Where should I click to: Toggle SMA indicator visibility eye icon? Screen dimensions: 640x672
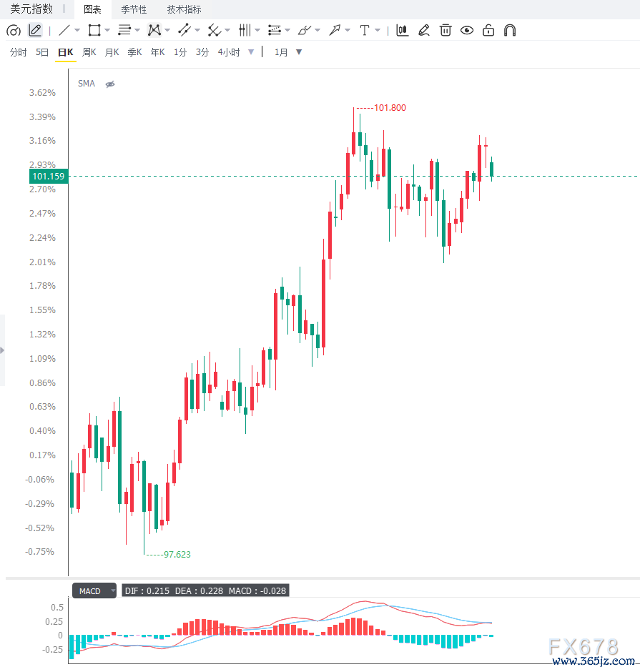110,84
